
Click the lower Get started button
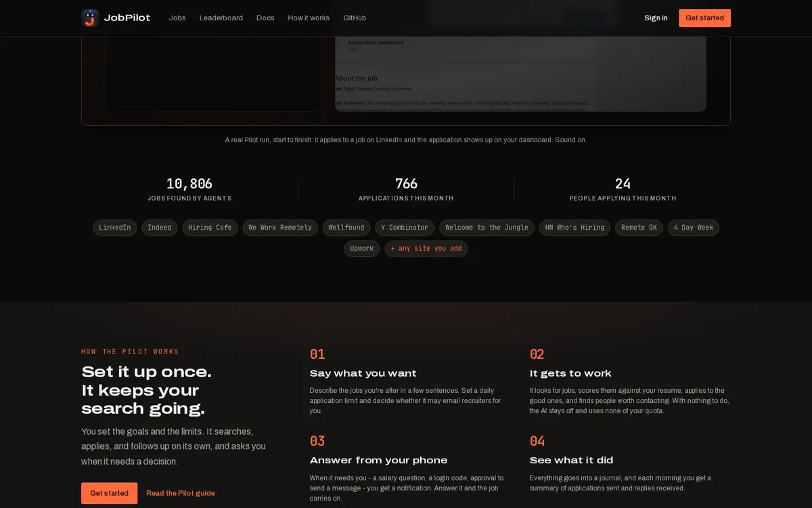[x=109, y=493]
